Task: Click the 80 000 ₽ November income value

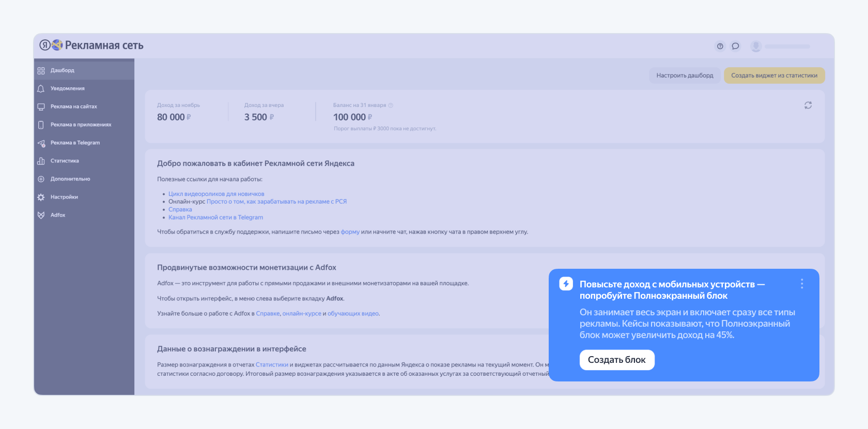Action: click(174, 117)
